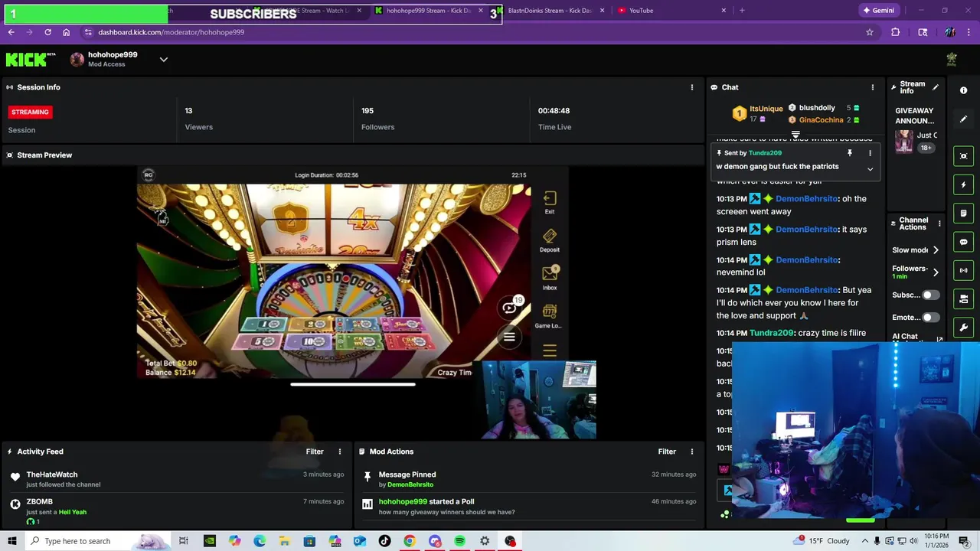Click 'STREAMING' status badge
Screen dimensions: 980x551
tap(30, 112)
